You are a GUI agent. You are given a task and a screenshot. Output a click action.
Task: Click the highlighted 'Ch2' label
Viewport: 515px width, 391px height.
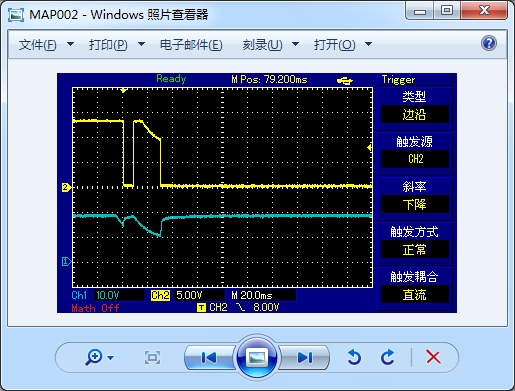160,295
